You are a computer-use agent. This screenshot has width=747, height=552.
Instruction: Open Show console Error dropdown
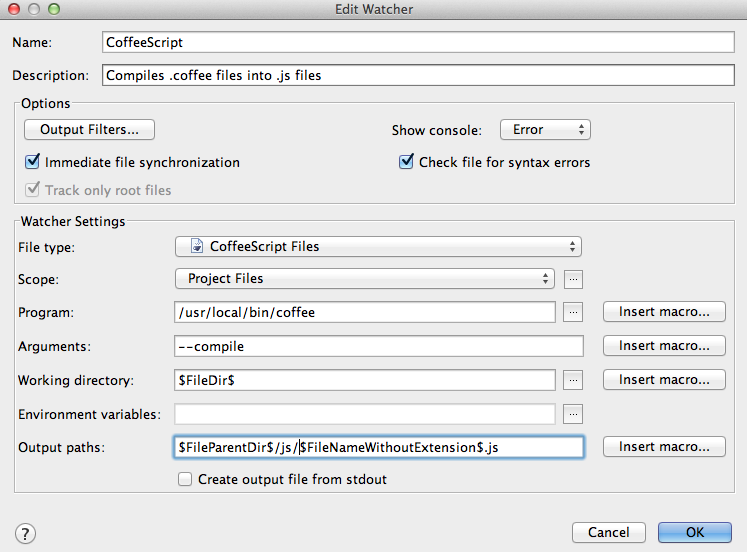click(545, 130)
